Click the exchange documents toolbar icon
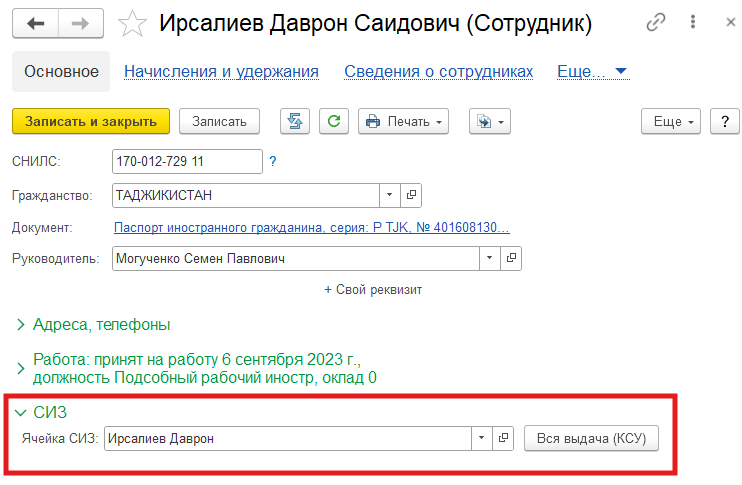 tap(295, 122)
